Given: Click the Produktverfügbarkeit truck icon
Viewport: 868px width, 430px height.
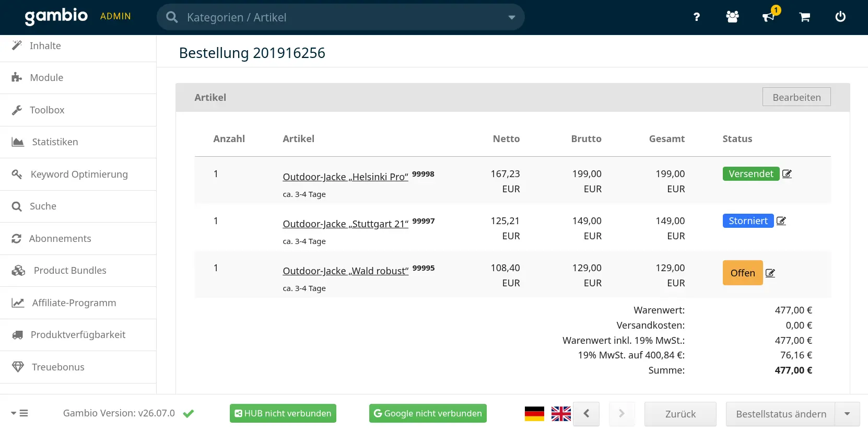Looking at the screenshot, I should [18, 335].
